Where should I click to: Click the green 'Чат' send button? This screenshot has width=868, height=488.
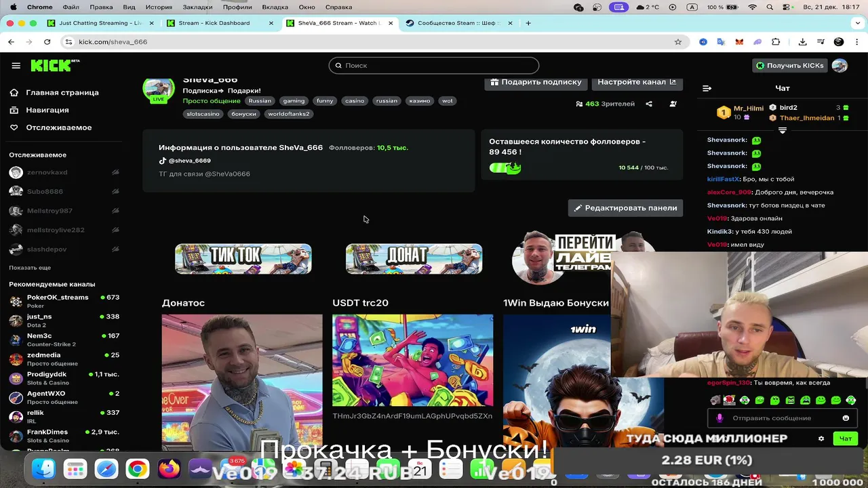(846, 439)
